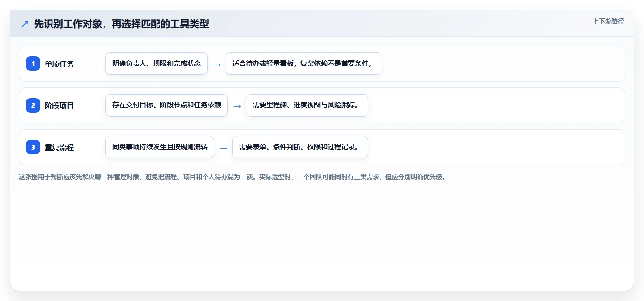Click the heading 先识别工作对象，再选择匹配的工具类型
644x301 pixels.
pos(122,24)
